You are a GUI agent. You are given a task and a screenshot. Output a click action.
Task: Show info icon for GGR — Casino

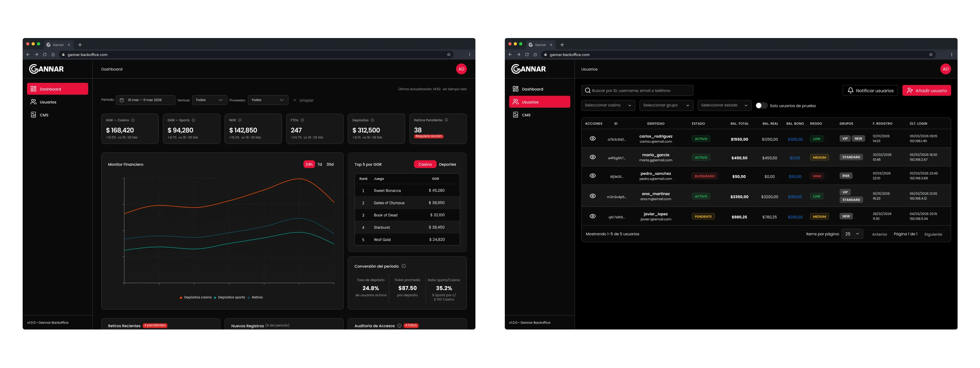pyautogui.click(x=133, y=120)
